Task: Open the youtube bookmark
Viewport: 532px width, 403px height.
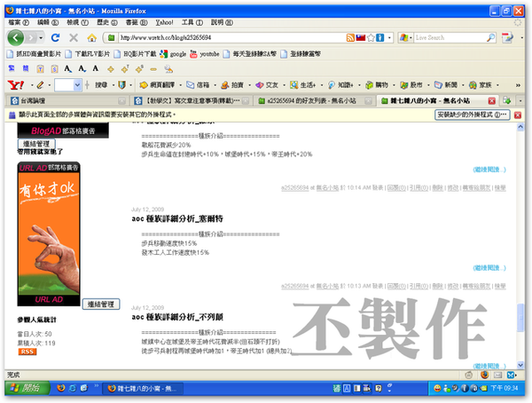Action: coord(205,53)
